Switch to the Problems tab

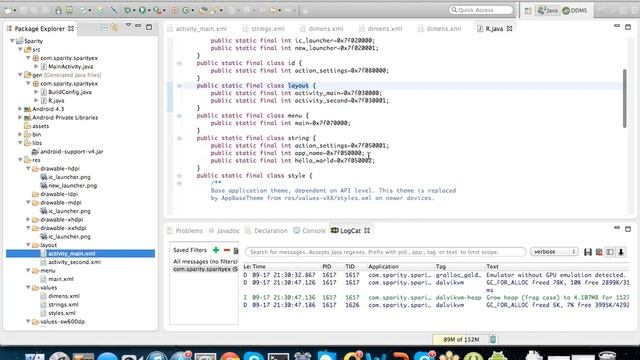pyautogui.click(x=184, y=231)
